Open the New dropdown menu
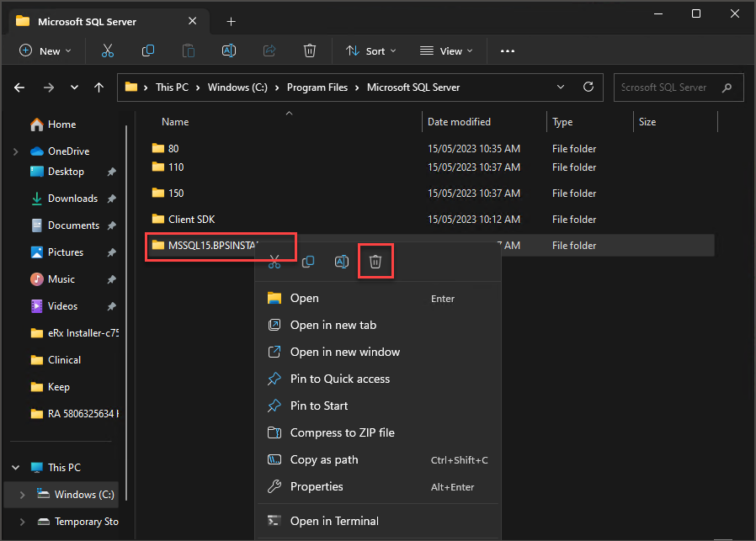 [45, 50]
